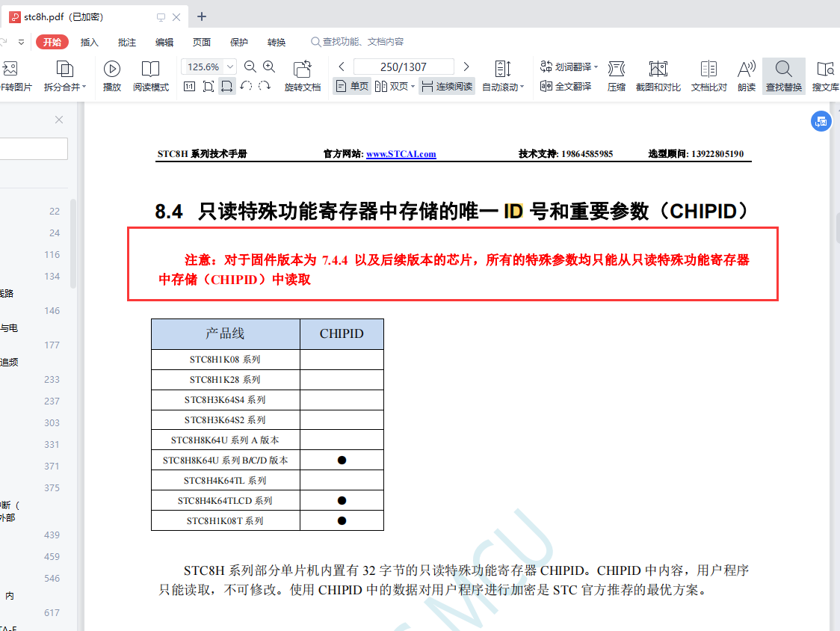840x631 pixels.
Task: Click the sidebar search input field
Action: pyautogui.click(x=34, y=149)
